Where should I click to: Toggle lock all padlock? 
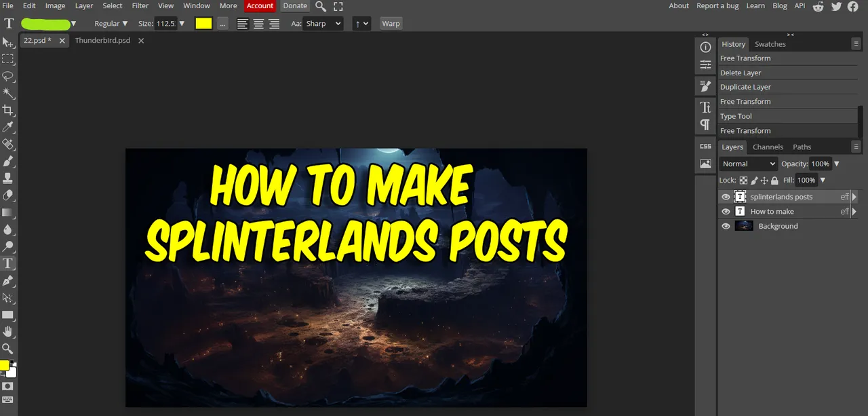(x=775, y=181)
